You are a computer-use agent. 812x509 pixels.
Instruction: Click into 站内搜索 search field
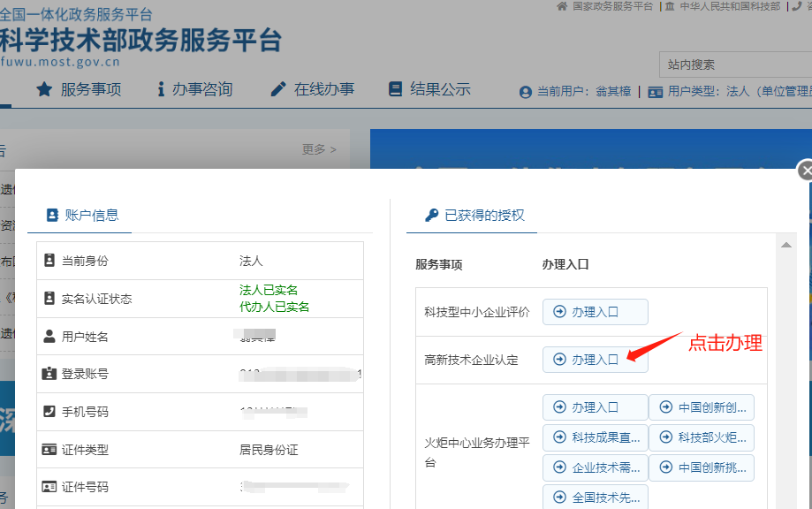coord(733,65)
